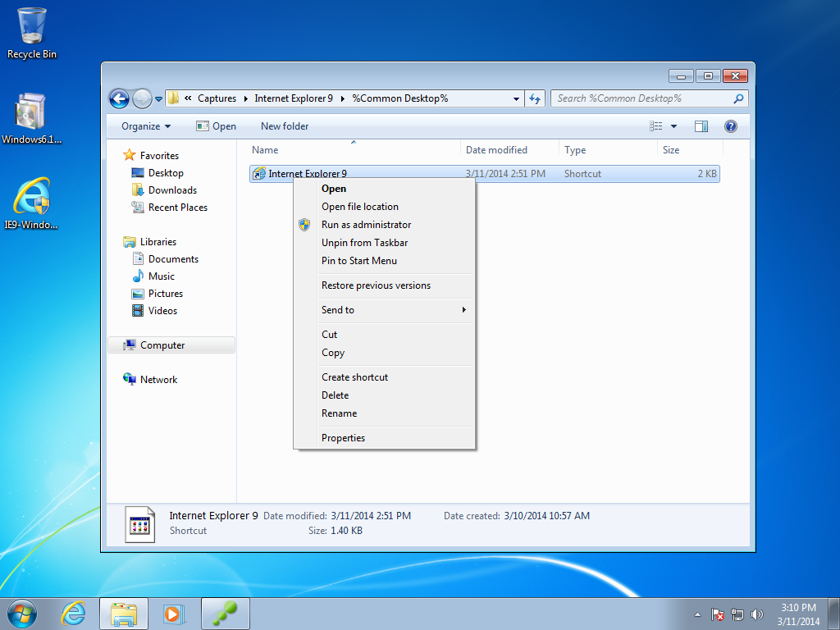840x630 pixels.
Task: Click the details pane shortcut thumbnail
Action: pos(139,524)
